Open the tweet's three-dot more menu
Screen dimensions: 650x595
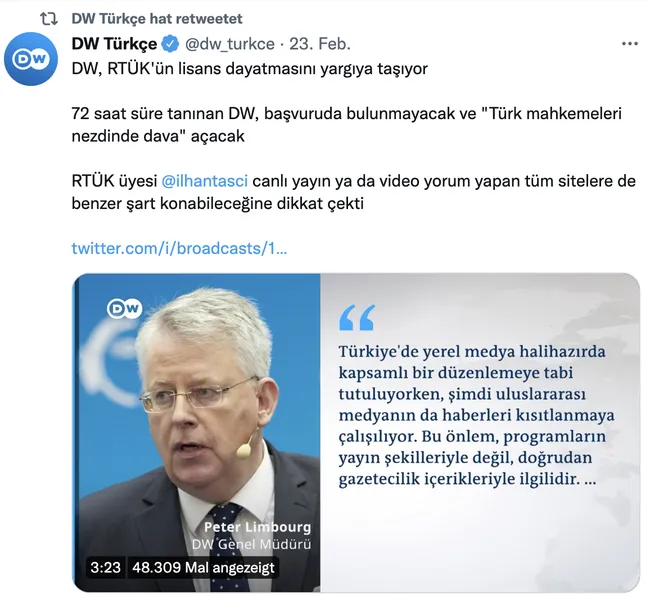[x=629, y=44]
